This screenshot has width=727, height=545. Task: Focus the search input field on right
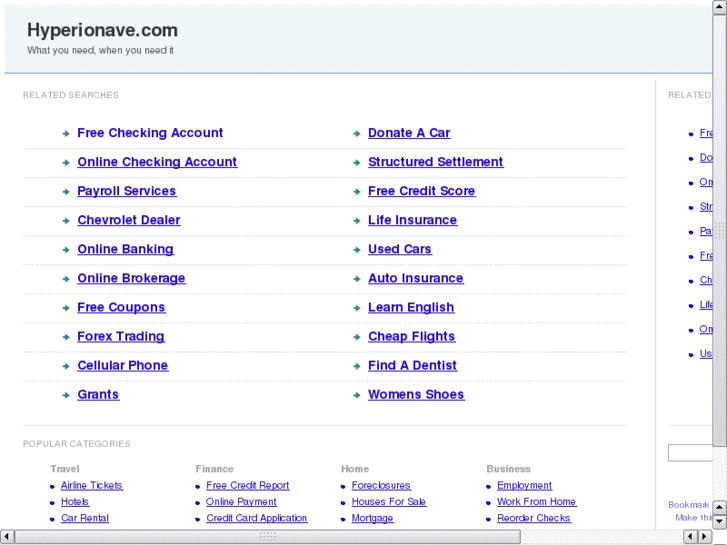690,453
